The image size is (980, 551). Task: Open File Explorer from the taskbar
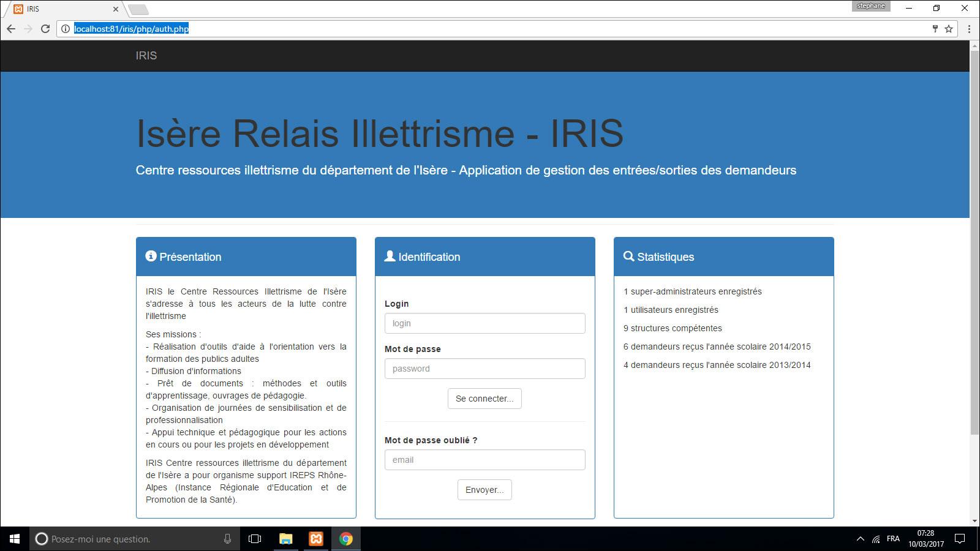point(285,539)
